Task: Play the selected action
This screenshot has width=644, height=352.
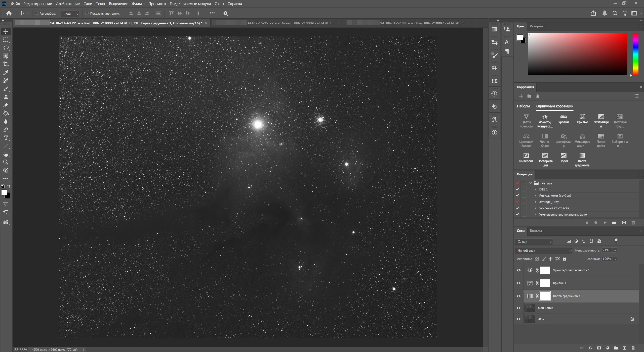Action: pos(605,223)
